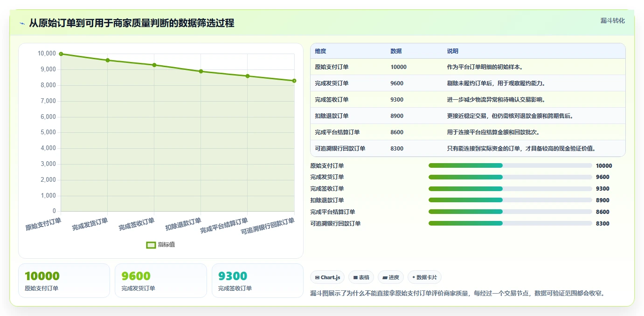Toggle the 指标值 legend swatch
The width and height of the screenshot is (644, 316).
point(151,245)
